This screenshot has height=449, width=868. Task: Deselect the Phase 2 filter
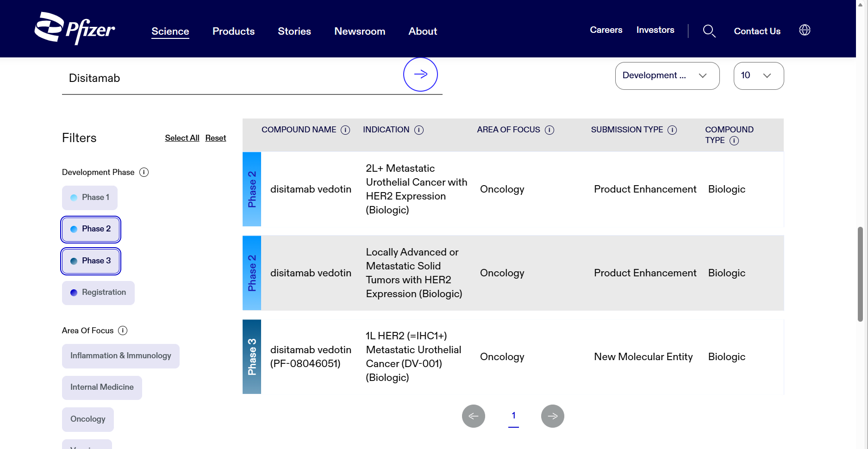click(91, 229)
